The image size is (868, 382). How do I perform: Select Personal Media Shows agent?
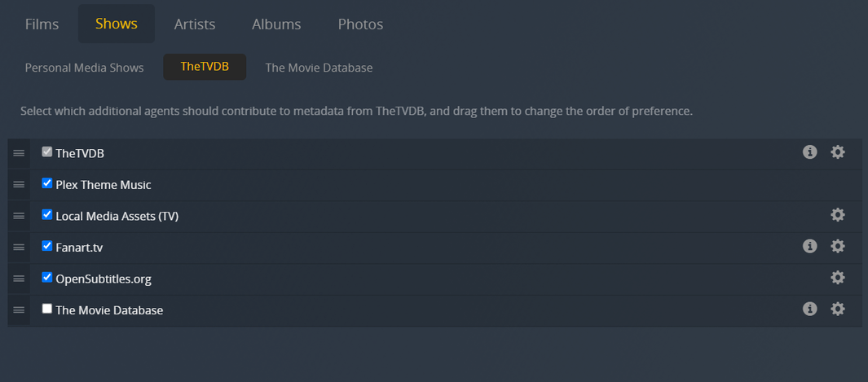84,68
